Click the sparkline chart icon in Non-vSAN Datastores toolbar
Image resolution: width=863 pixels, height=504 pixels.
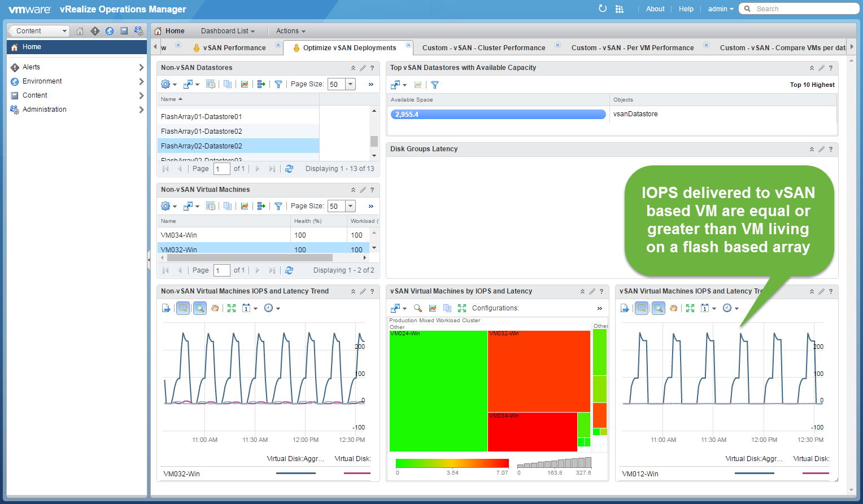tap(245, 84)
